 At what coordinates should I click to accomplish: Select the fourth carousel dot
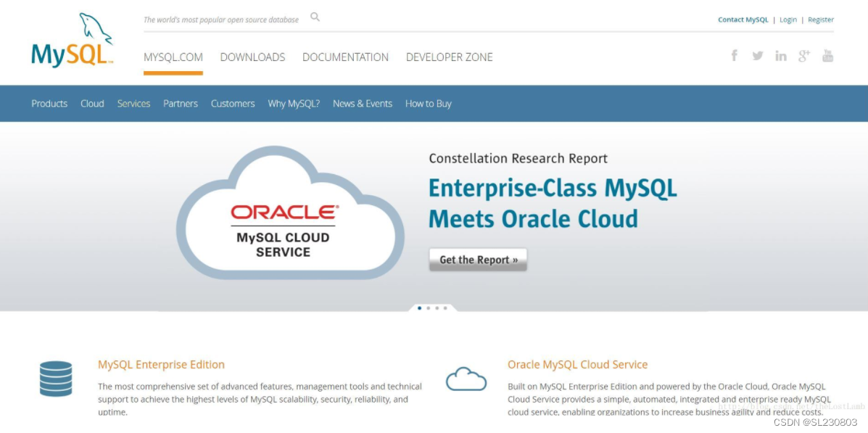point(445,308)
